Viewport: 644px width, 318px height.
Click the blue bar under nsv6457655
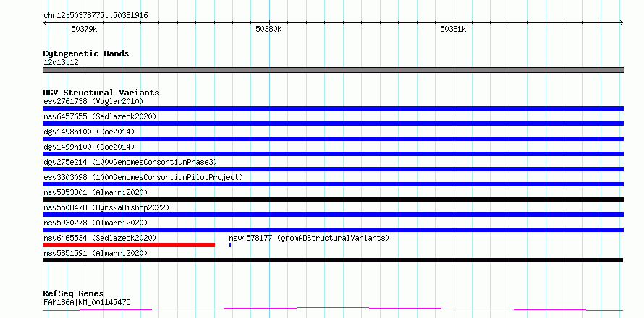(333, 124)
